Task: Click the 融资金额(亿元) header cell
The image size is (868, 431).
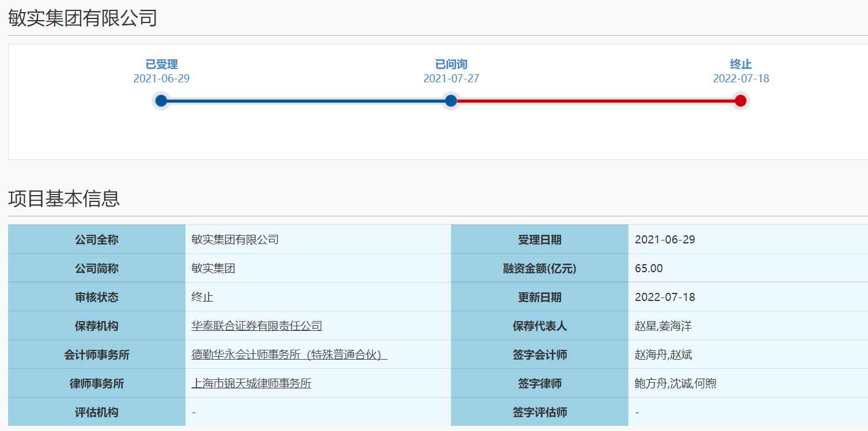Action: pos(540,268)
